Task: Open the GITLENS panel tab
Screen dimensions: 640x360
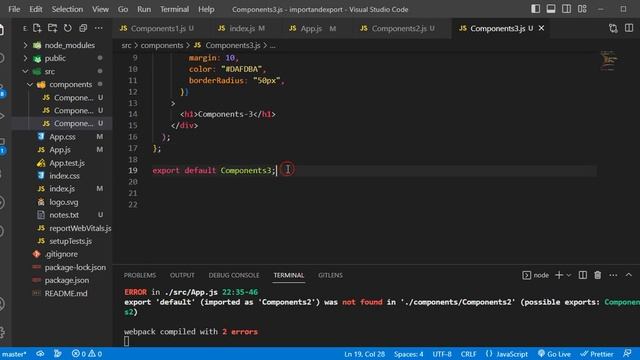Action: tap(330, 275)
